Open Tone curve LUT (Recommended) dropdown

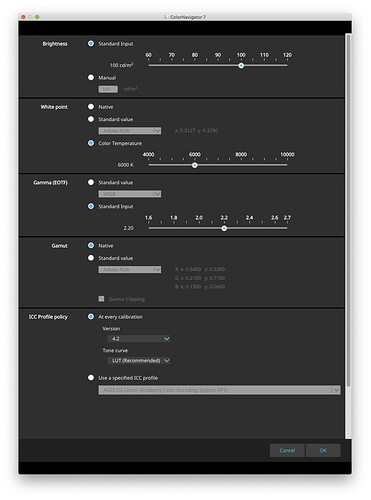(139, 361)
